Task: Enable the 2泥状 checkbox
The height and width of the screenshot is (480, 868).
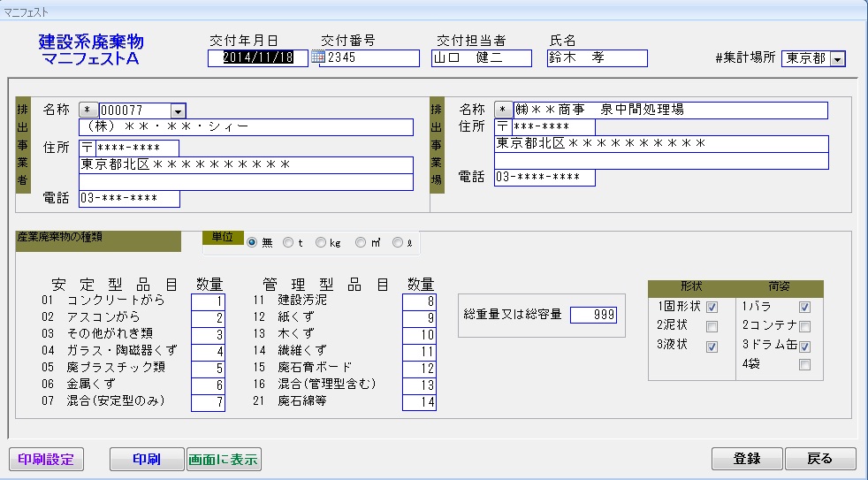Action: coord(712,326)
